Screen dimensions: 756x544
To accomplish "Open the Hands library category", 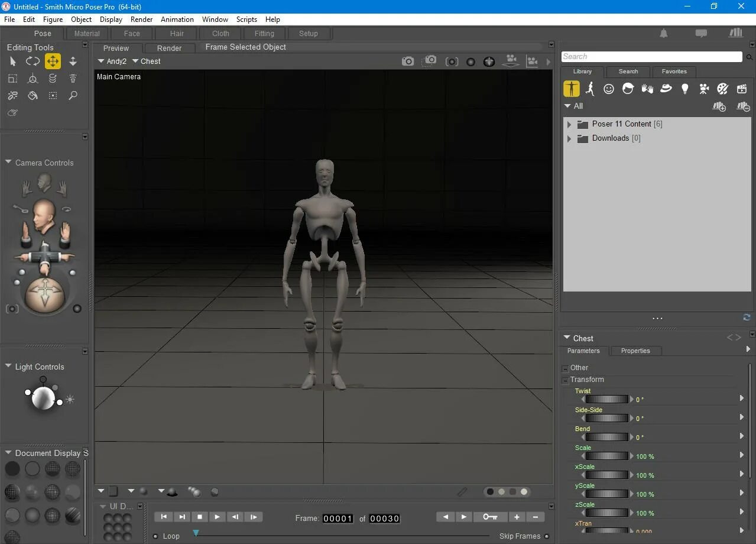I will coord(647,89).
